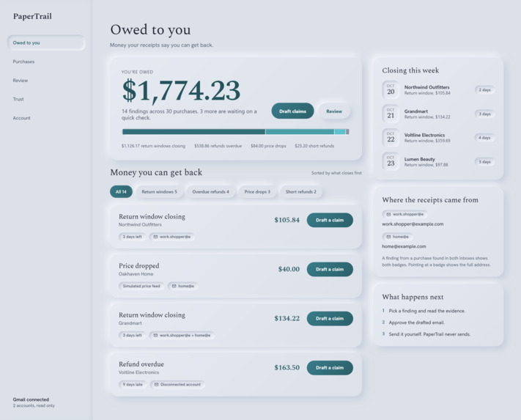Click the refunds overdue bar segment
The image size is (521, 420).
coord(300,132)
